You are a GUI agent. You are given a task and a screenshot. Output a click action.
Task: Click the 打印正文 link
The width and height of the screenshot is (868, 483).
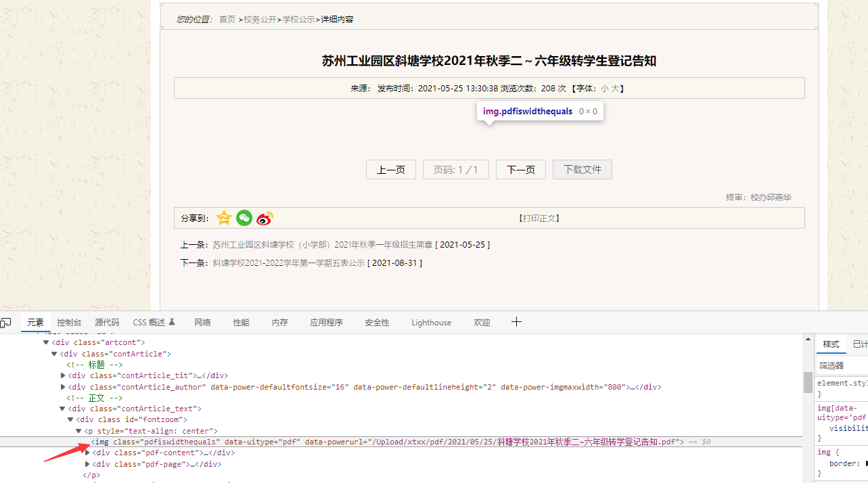pyautogui.click(x=539, y=218)
